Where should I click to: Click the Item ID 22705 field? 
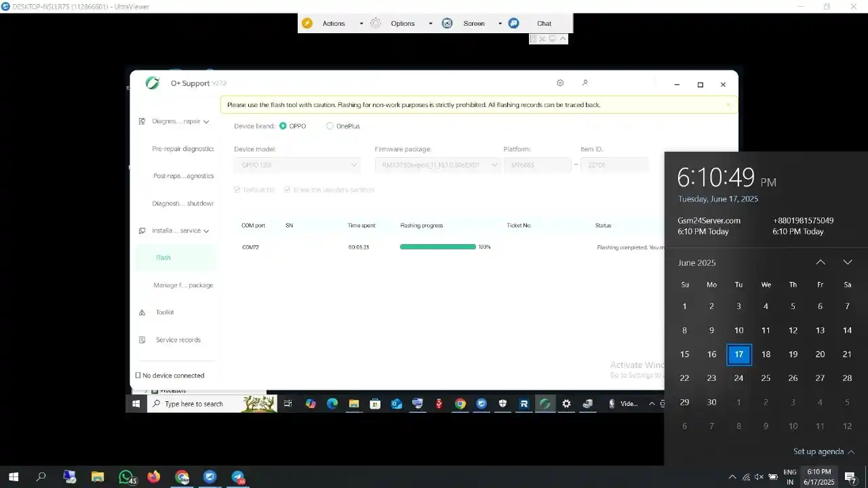click(614, 165)
